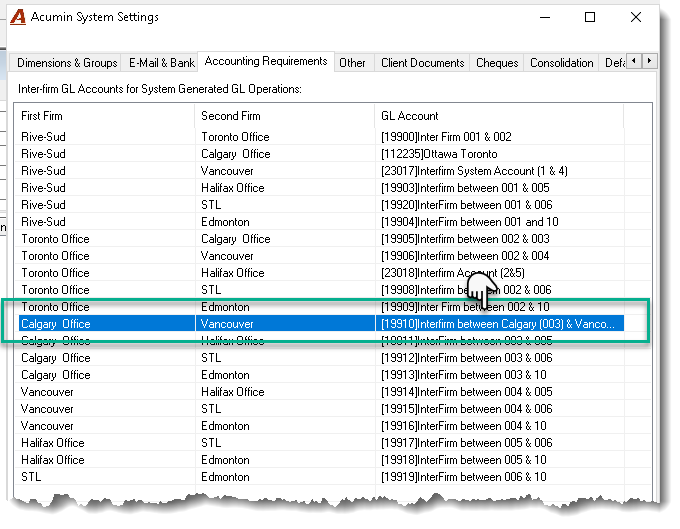Screen dimensions: 680x529
Task: Click '[19904]InterFirm between 001 and 10'
Action: (470, 222)
